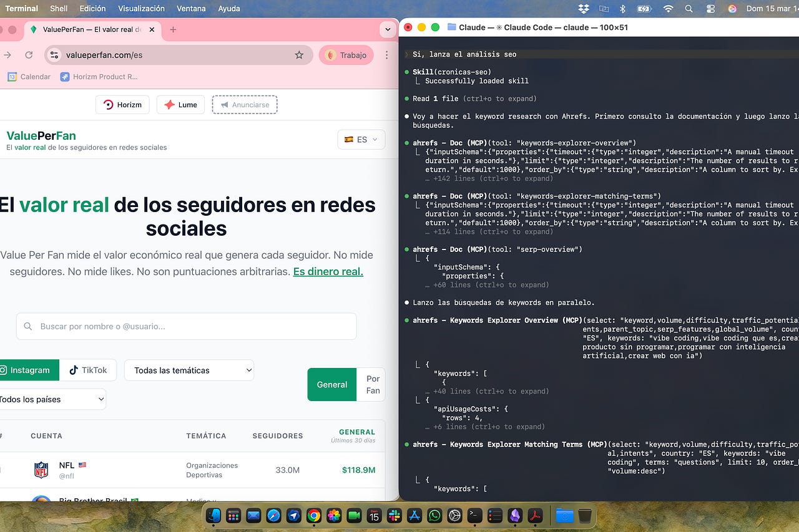Open the Trabajo profile menu in Chrome
This screenshot has height=532, width=799.
click(x=346, y=55)
